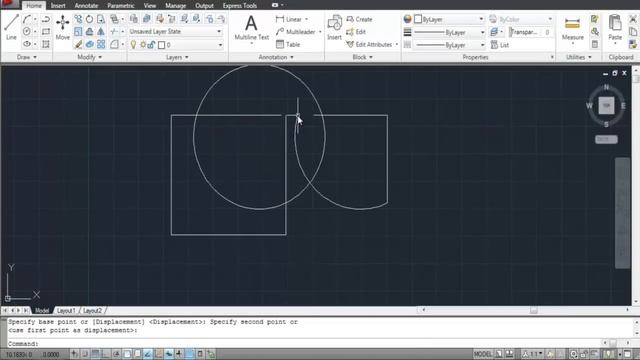Viewport: 640px width, 360px height.
Task: Toggle layer 0 freeze sun icon
Action: (x=143, y=44)
